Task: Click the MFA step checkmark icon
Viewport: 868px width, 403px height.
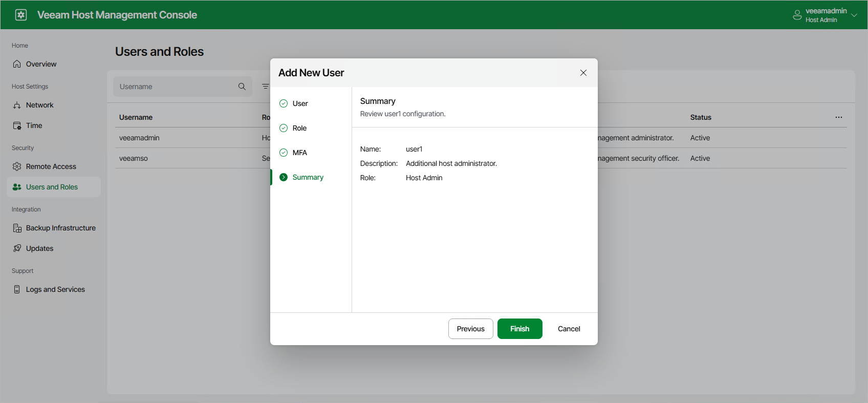Action: pyautogui.click(x=284, y=153)
